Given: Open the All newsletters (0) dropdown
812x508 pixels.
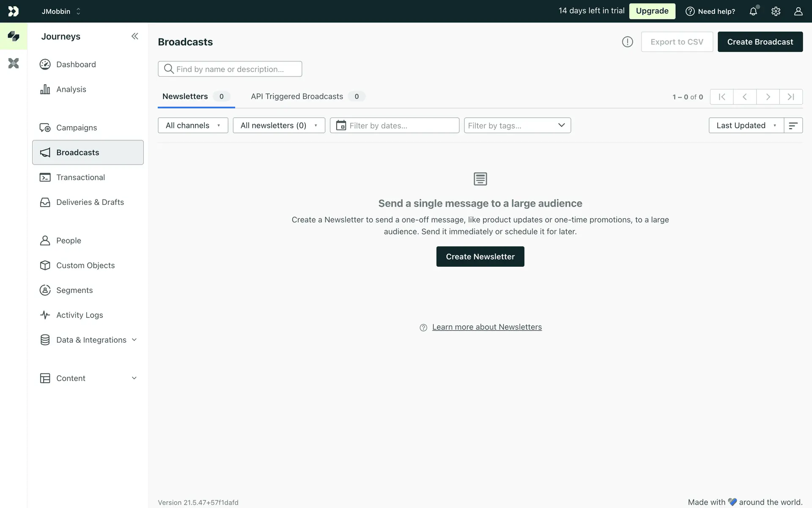Looking at the screenshot, I should click(x=279, y=125).
